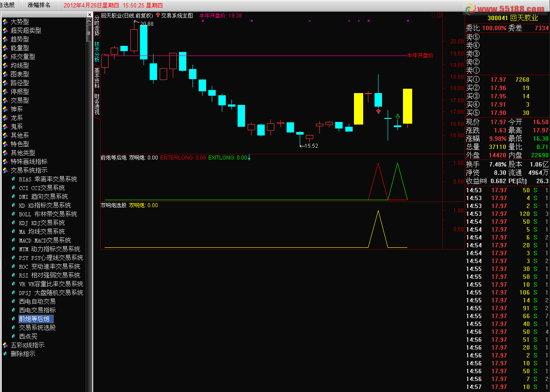Click the 成交量型 folder icon
Screen dimensions: 550x392
(x=5, y=57)
